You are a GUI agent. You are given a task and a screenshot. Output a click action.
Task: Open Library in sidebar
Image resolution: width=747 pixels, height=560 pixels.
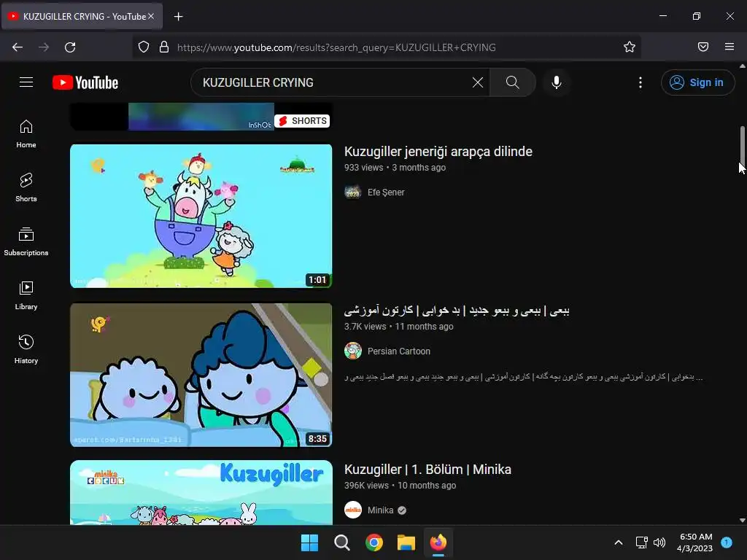pyautogui.click(x=26, y=296)
